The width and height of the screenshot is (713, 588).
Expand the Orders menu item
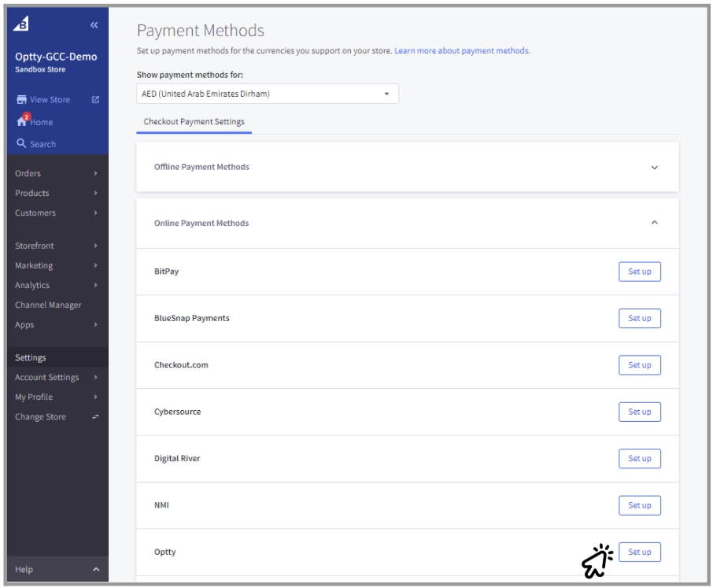(57, 173)
